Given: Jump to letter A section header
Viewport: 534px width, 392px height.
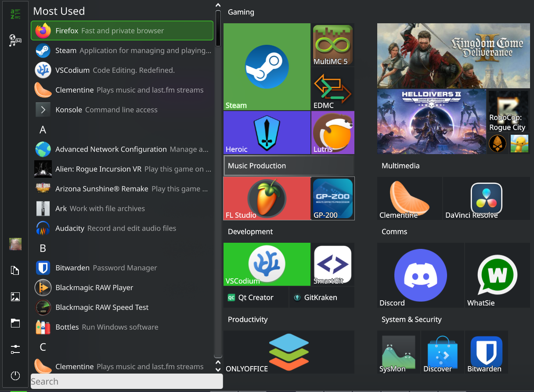Looking at the screenshot, I should tap(43, 130).
